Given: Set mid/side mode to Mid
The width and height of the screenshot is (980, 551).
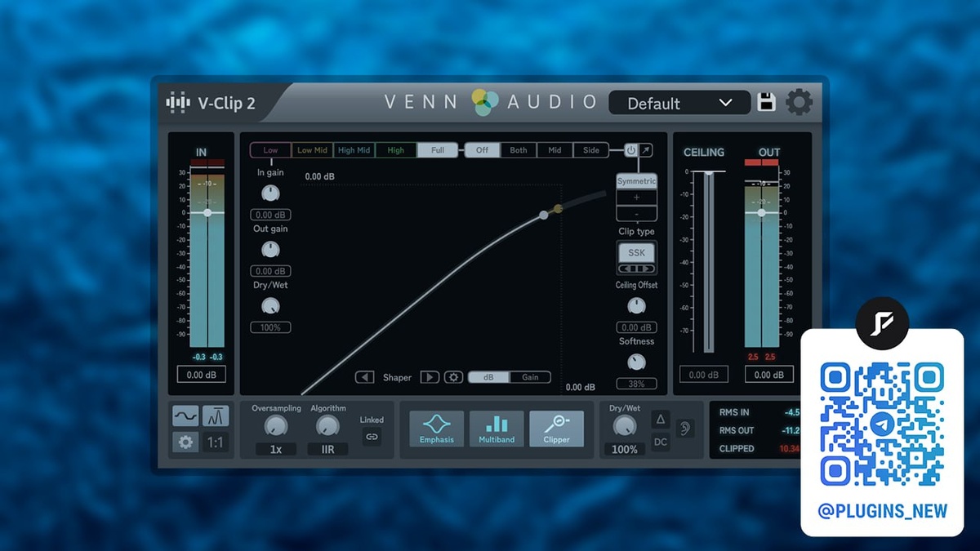Looking at the screenshot, I should point(555,150).
